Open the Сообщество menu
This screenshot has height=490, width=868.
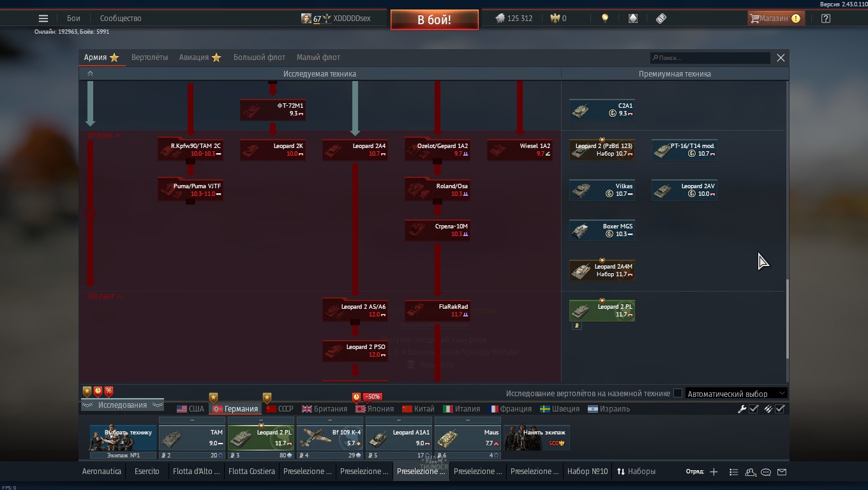pyautogui.click(x=121, y=19)
